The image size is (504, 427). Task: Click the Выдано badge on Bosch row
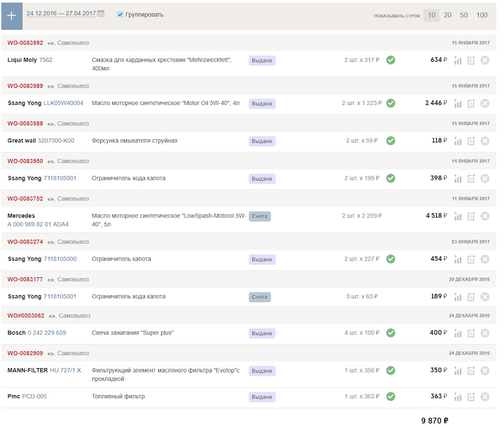(261, 333)
